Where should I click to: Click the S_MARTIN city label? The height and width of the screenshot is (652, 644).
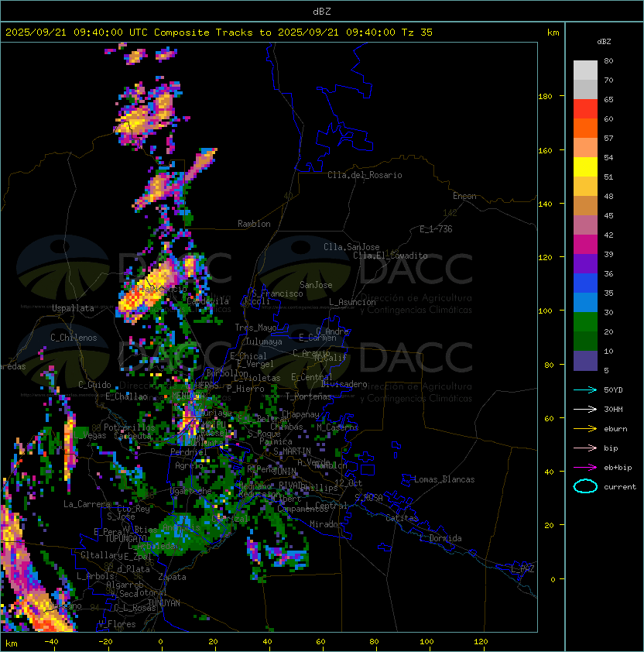[293, 451]
